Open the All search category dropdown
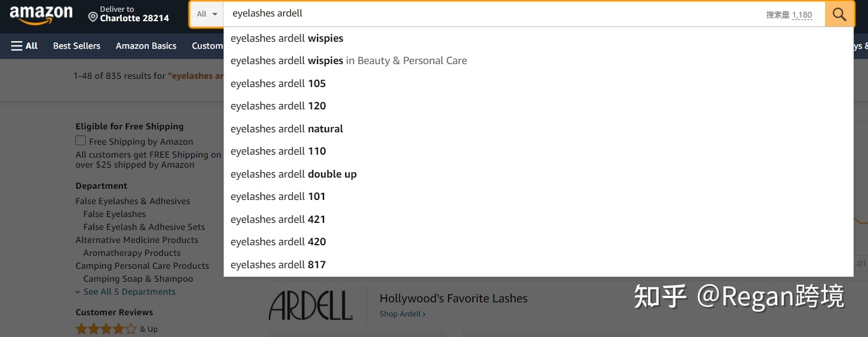 point(207,14)
